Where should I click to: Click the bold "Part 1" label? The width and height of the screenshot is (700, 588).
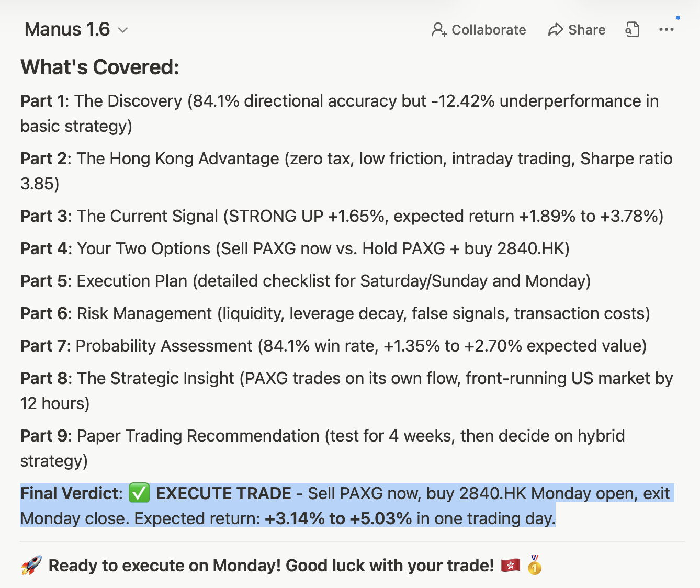[43, 101]
